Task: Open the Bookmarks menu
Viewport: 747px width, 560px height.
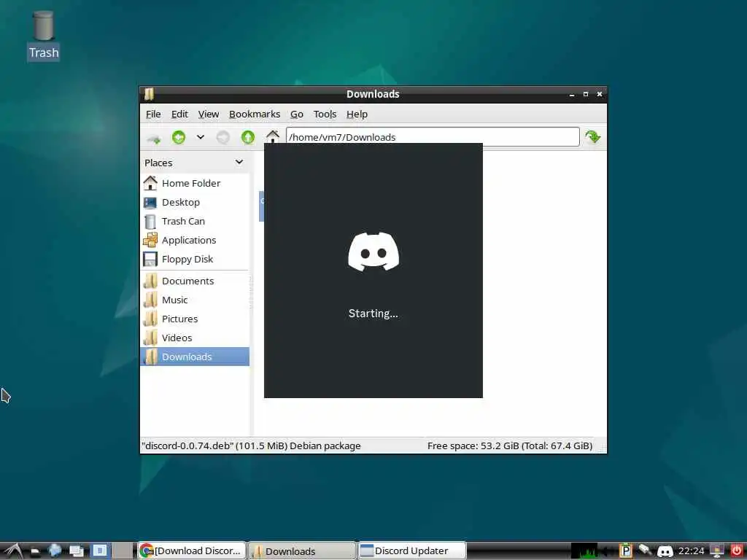Action: pos(255,114)
